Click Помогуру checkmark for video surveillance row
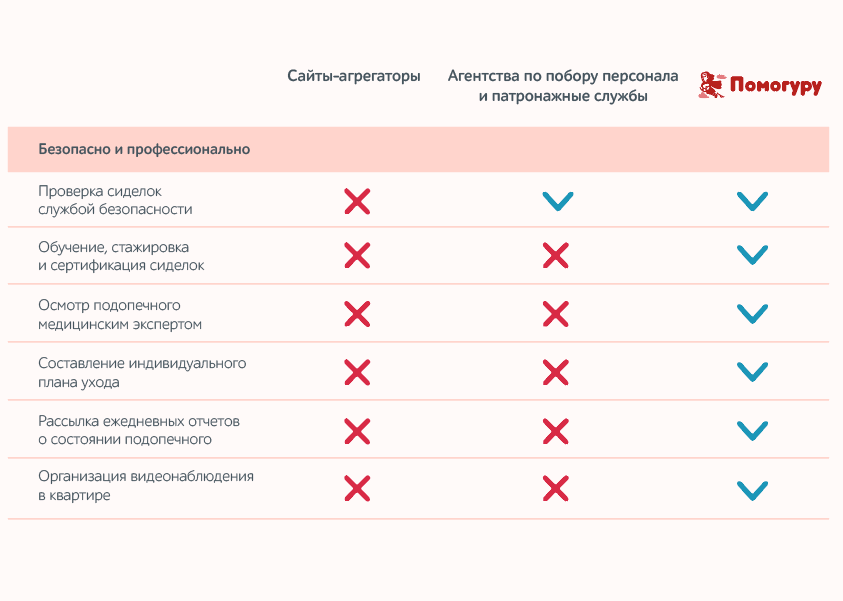The height and width of the screenshot is (601, 843). (751, 490)
